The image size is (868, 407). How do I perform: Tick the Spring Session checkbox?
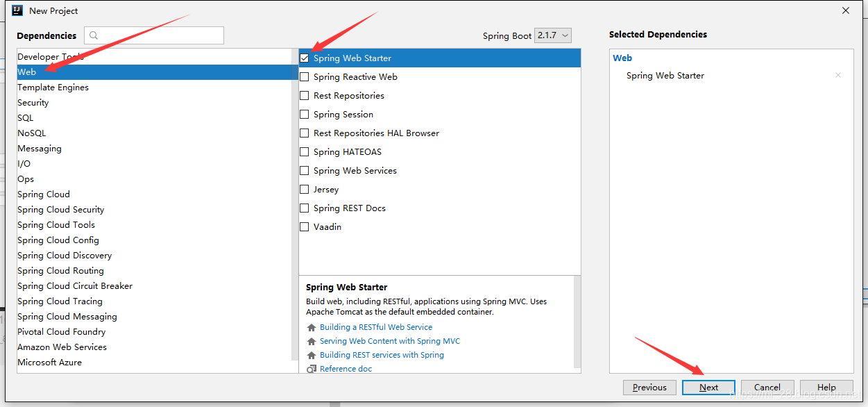click(x=305, y=115)
